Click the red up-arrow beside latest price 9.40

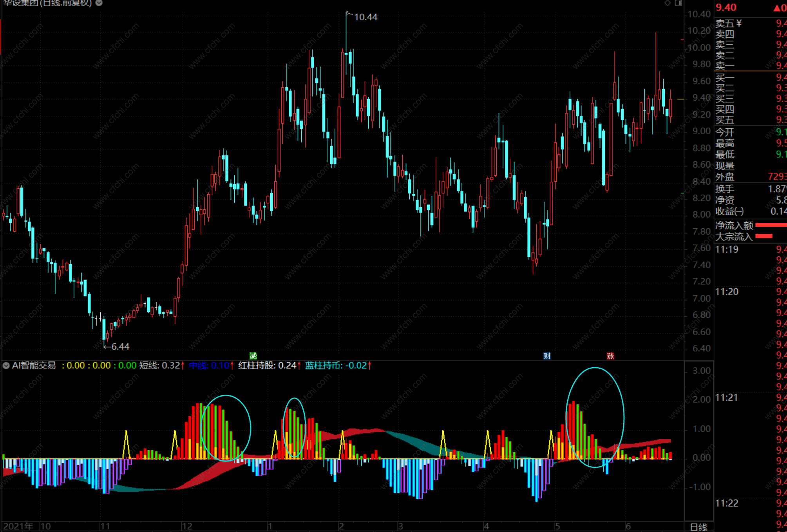(777, 8)
